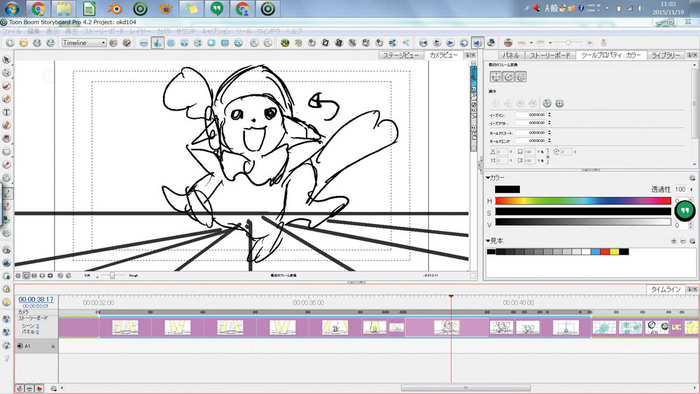Image resolution: width=700 pixels, height=394 pixels.
Task: Click the 00:00:38:17 timecode link
Action: click(x=36, y=299)
